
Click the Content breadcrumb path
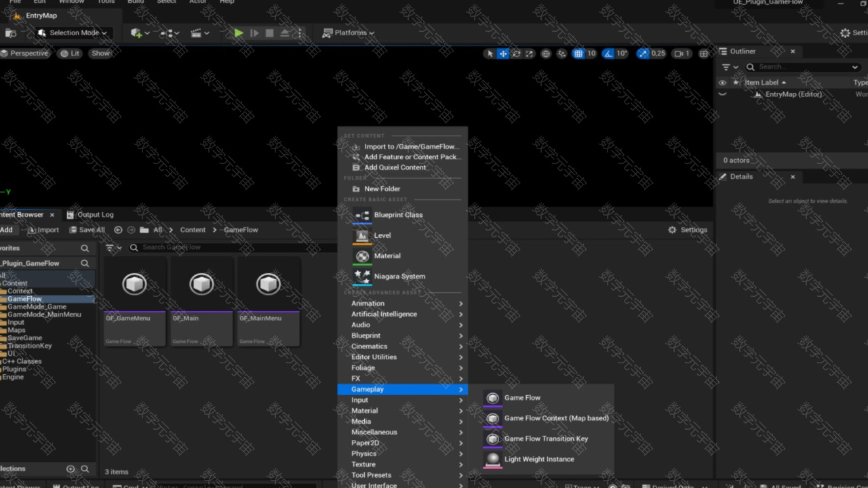tap(193, 230)
